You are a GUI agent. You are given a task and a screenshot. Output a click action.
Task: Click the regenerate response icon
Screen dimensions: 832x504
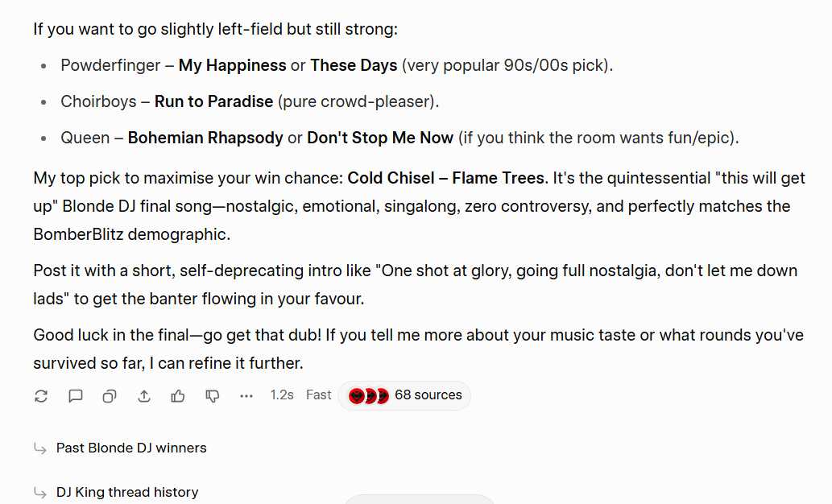41,395
